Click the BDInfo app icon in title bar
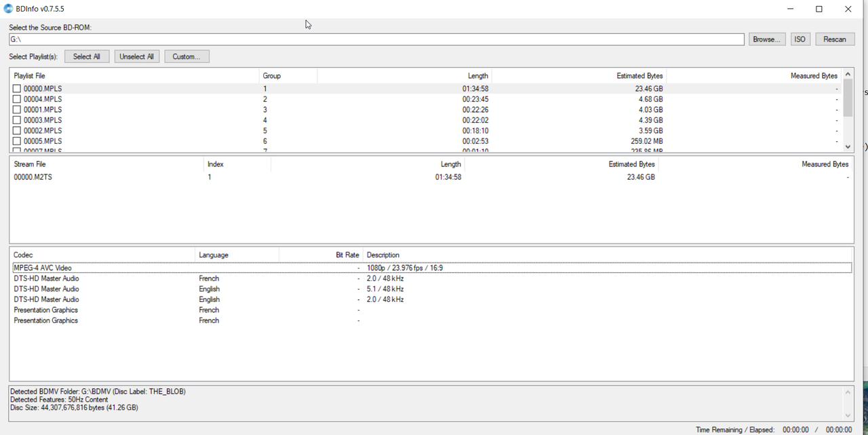This screenshot has height=435, width=868. coord(8,9)
